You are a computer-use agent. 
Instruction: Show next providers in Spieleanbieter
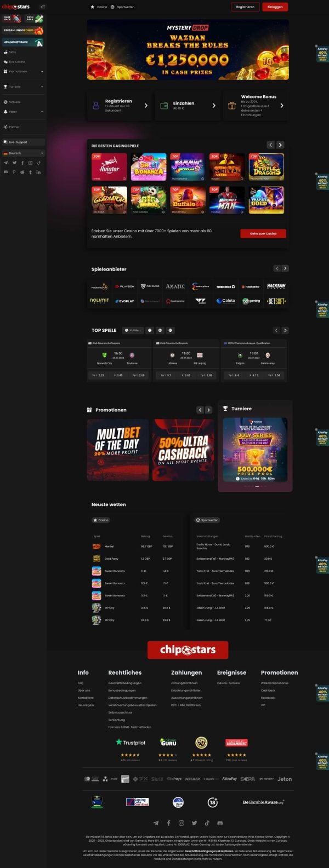click(x=285, y=268)
